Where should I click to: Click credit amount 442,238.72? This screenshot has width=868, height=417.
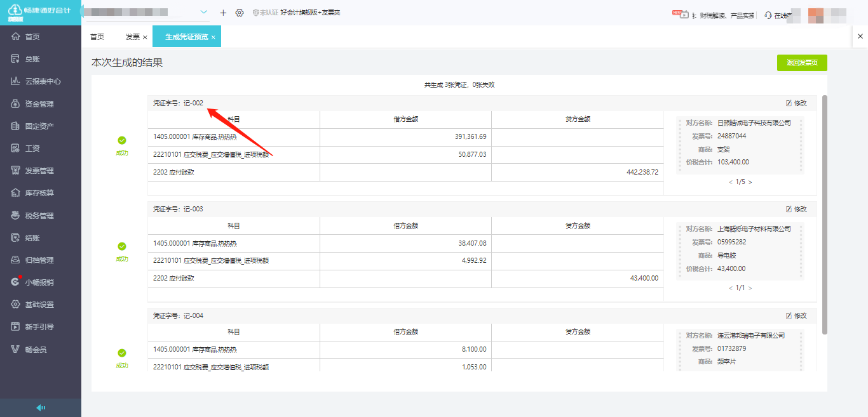coord(642,172)
